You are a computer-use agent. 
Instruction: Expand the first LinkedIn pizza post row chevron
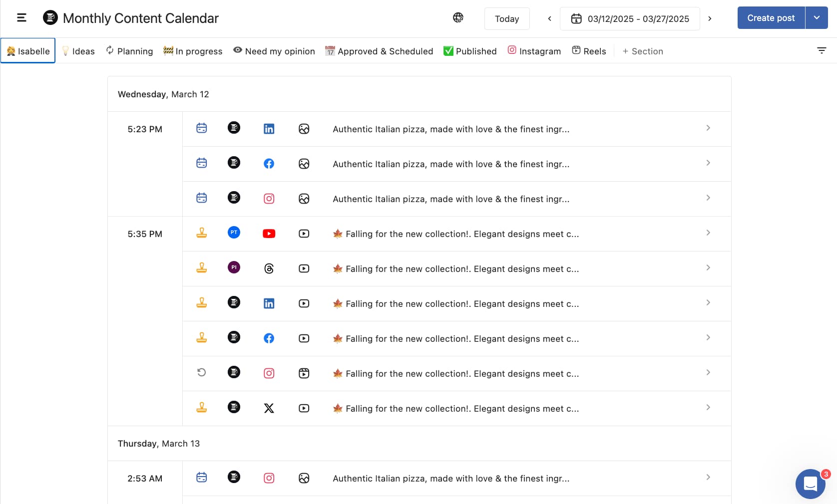[x=708, y=128]
